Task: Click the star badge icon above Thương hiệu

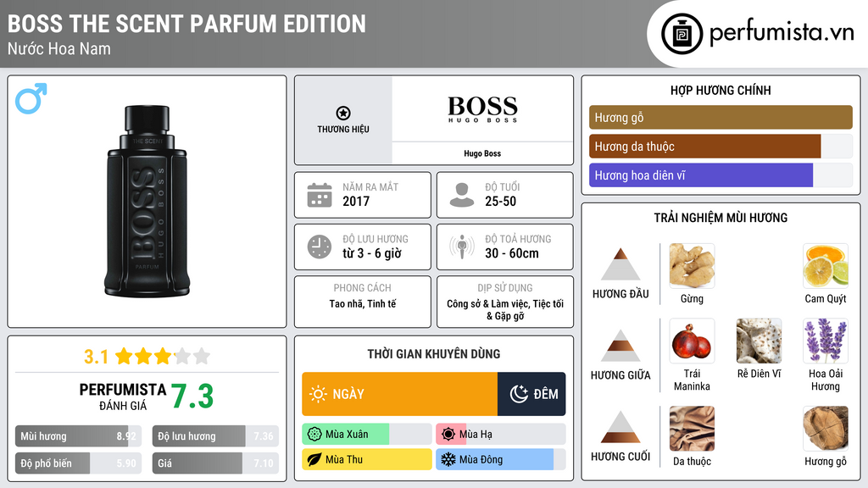Action: click(x=342, y=113)
